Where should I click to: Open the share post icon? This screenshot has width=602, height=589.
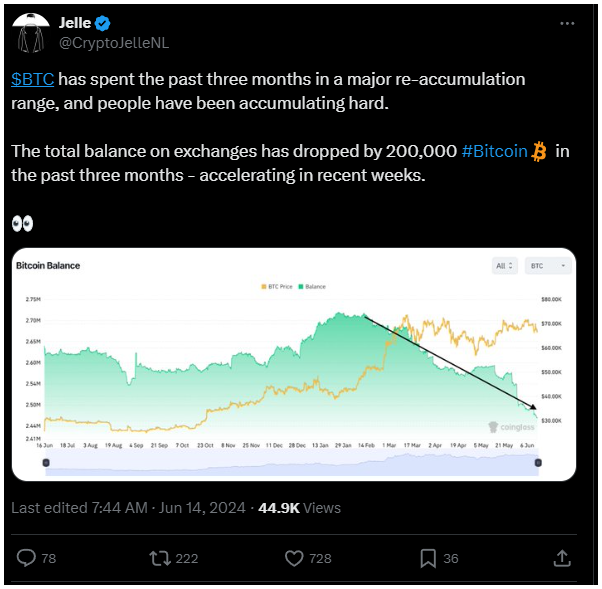(562, 557)
